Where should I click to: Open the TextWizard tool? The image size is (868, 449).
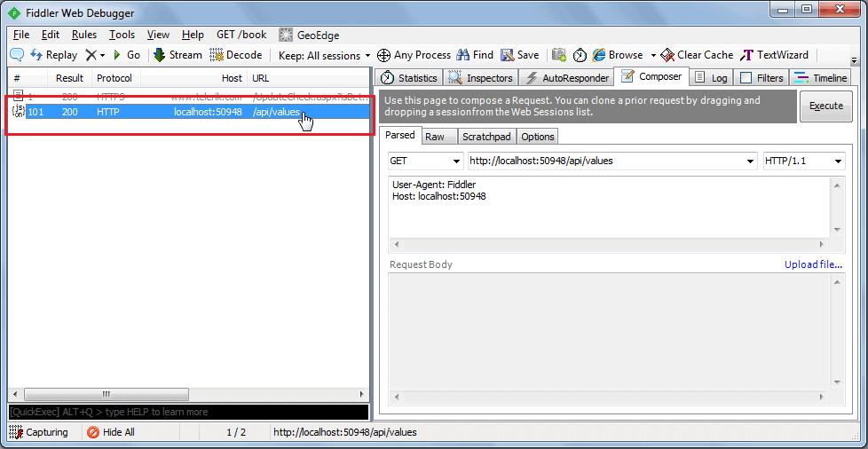tap(775, 55)
